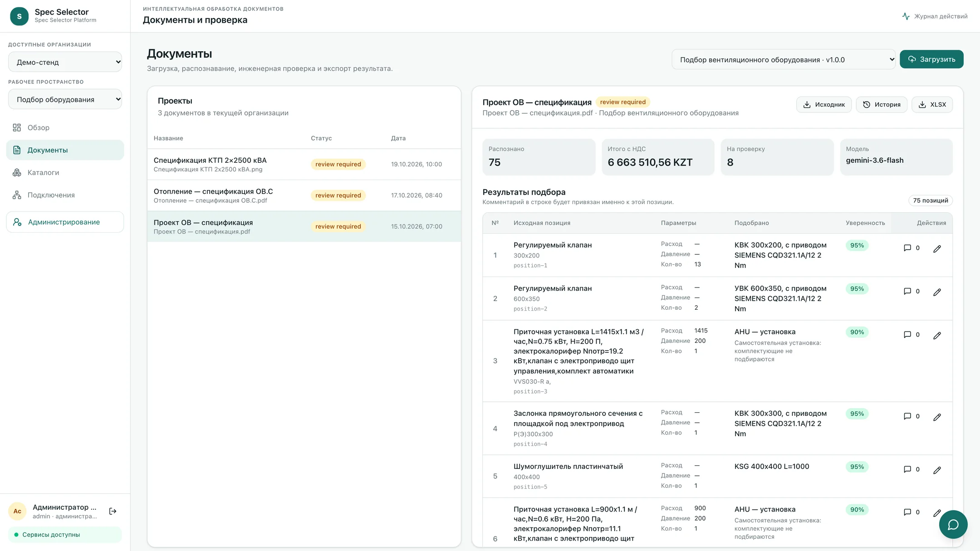980x551 pixels.
Task: Click the Загрузить upload button
Action: [x=931, y=59]
